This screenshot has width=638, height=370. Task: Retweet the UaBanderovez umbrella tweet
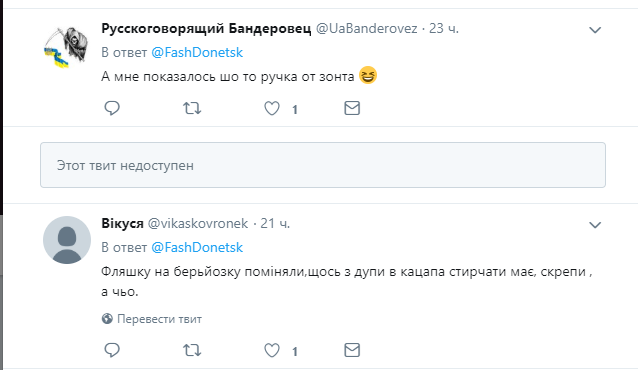(x=192, y=108)
